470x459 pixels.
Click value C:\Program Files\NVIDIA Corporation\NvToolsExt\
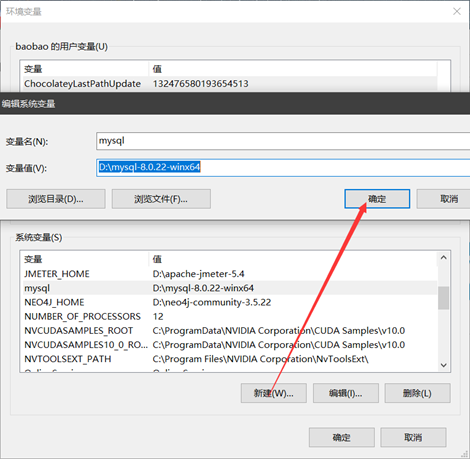(260, 359)
